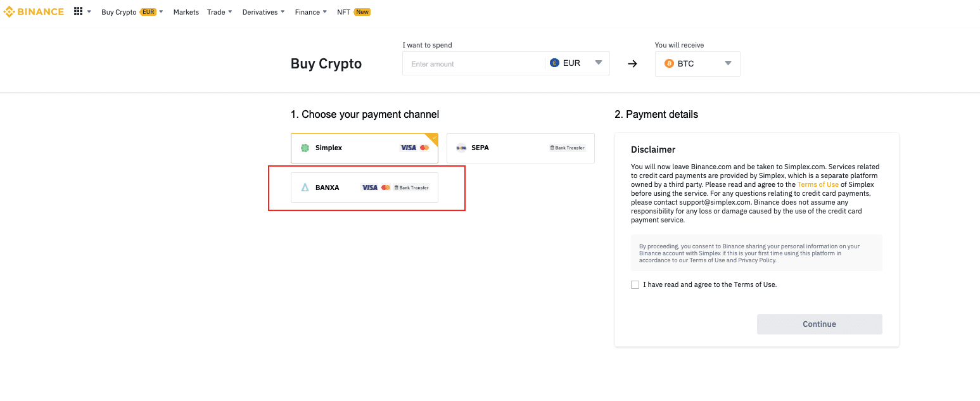980x401 pixels.
Task: Focus the Enter amount field
Action: click(x=474, y=64)
